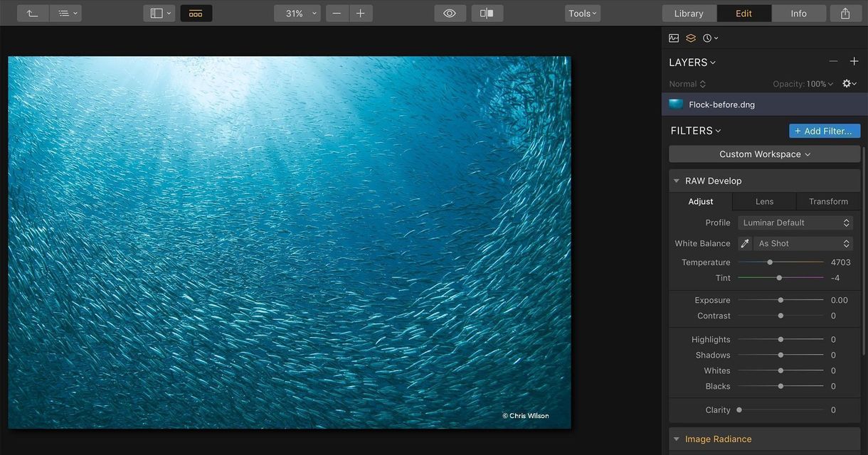Zoom out with the minus button
This screenshot has height=455, width=868.
coord(337,13)
